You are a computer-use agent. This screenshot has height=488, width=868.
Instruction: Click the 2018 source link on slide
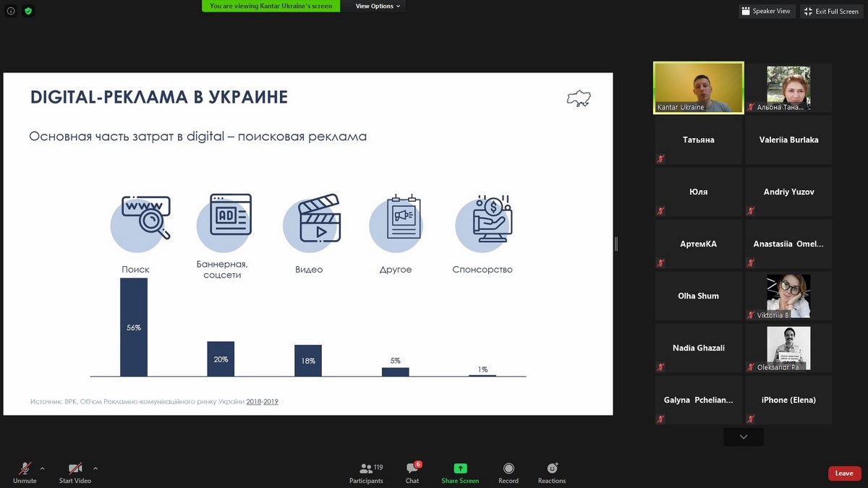254,401
